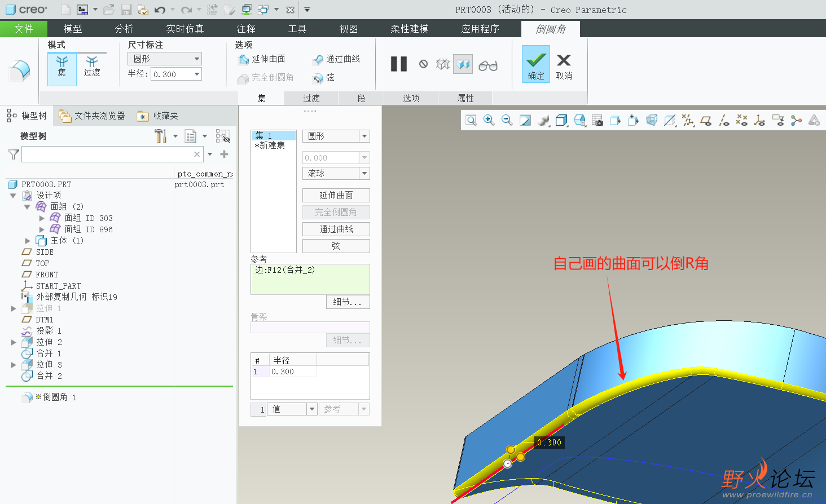Toggle axis display in graphics toolbar
826x504 pixels.
(724, 120)
